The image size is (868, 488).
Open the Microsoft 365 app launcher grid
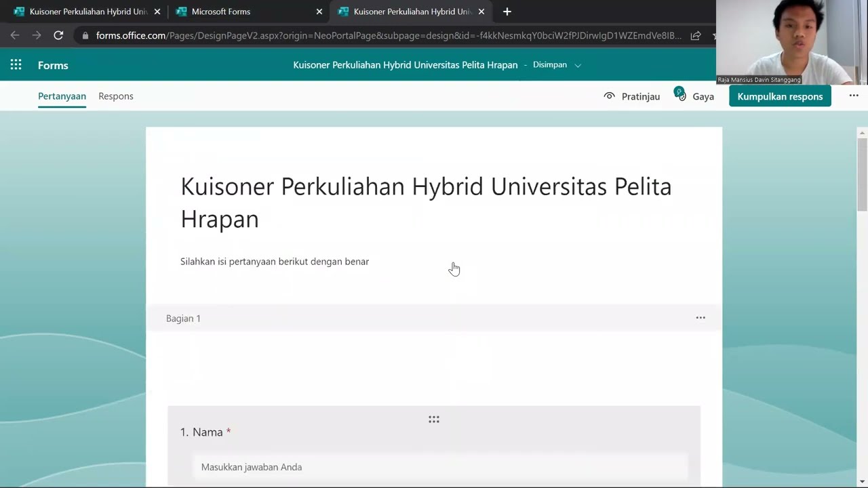(16, 65)
